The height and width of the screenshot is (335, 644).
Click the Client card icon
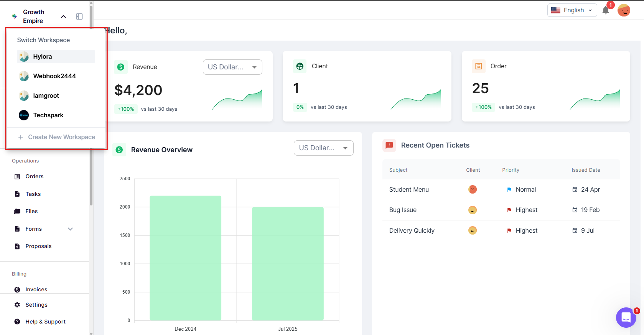point(300,66)
